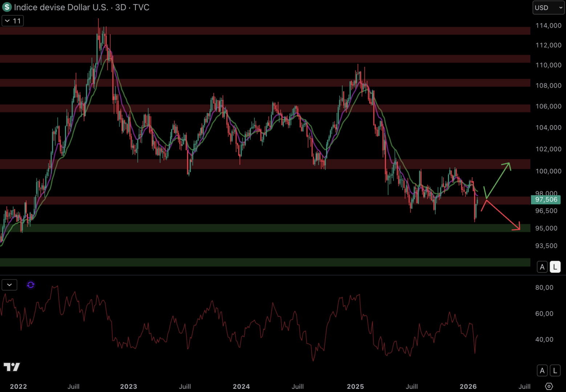
Task: Click the purple sync icon in indicator pane
Action: [31, 285]
